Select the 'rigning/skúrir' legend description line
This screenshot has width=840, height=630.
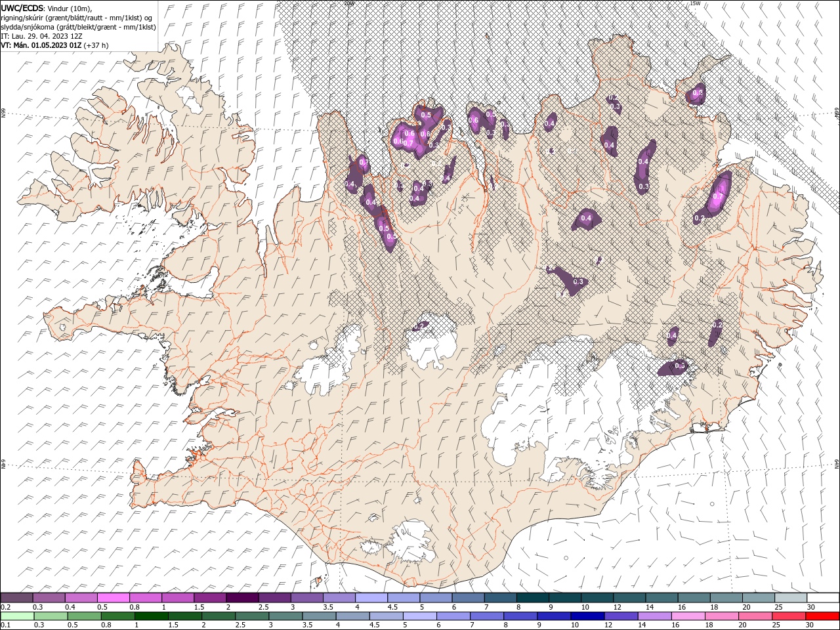(x=77, y=18)
